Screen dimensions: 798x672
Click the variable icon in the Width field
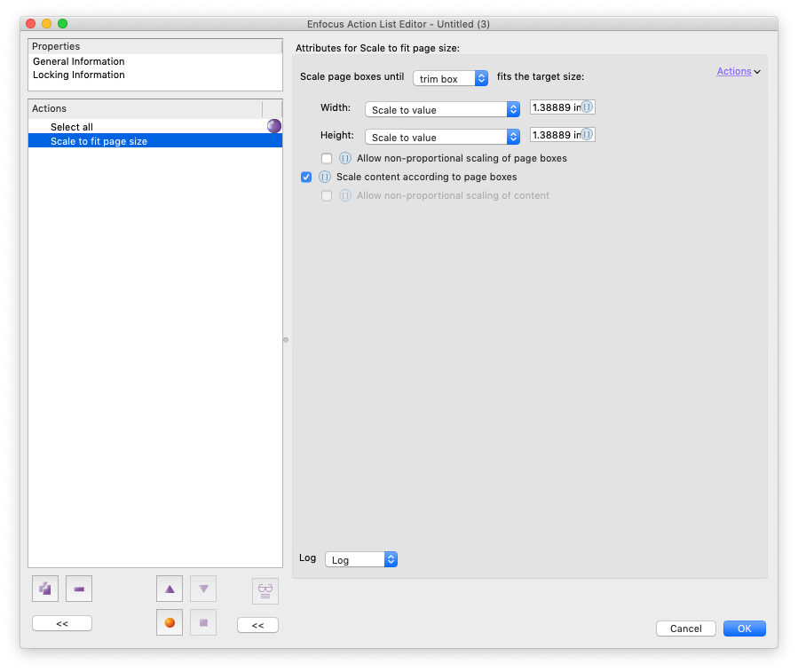(587, 107)
